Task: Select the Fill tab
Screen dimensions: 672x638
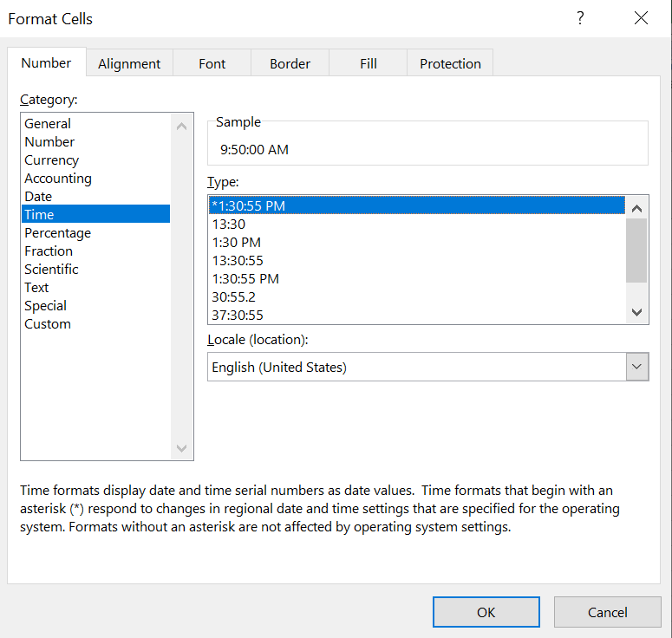Action: point(369,63)
